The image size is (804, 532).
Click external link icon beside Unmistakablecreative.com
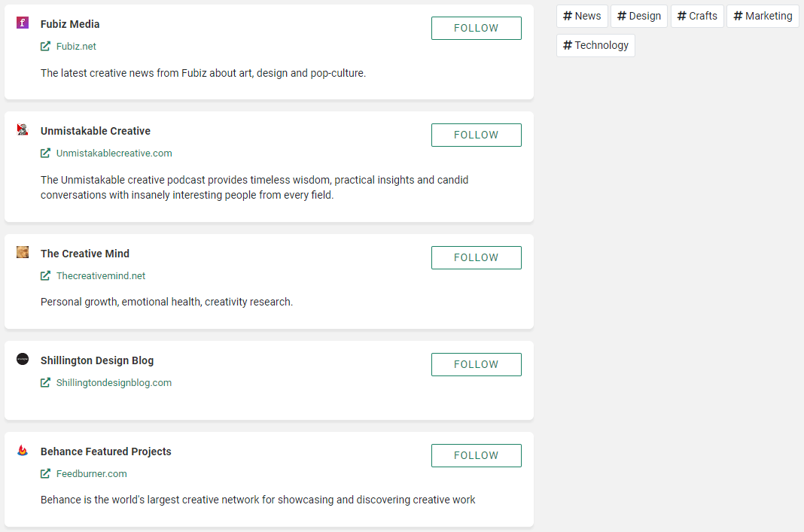pyautogui.click(x=46, y=153)
